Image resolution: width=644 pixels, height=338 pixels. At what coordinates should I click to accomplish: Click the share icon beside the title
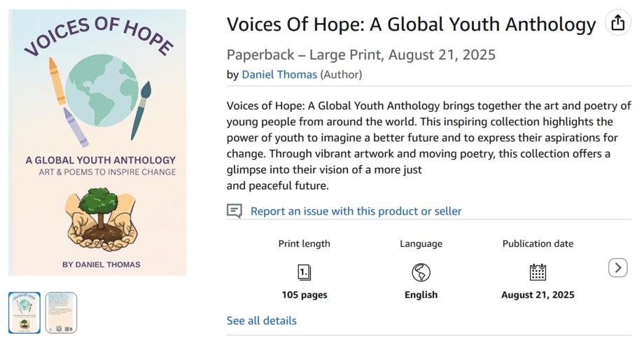[x=617, y=23]
